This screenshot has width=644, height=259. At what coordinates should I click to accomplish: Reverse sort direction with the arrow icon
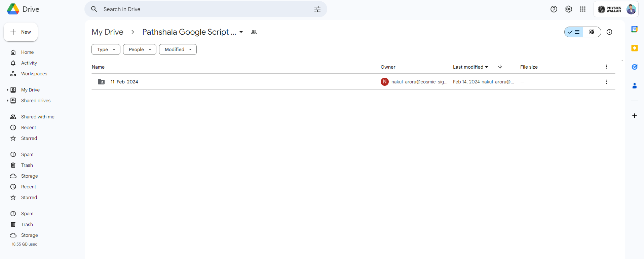500,67
